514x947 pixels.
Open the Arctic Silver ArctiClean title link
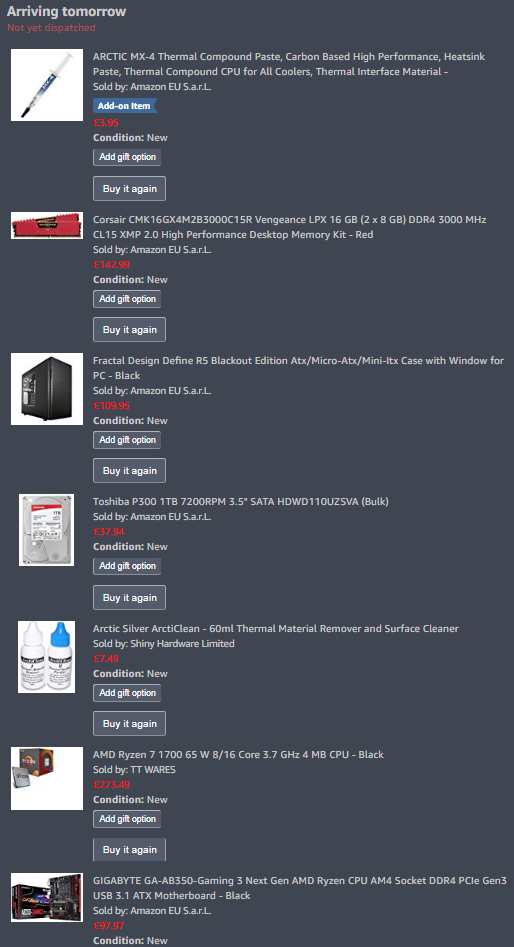275,629
